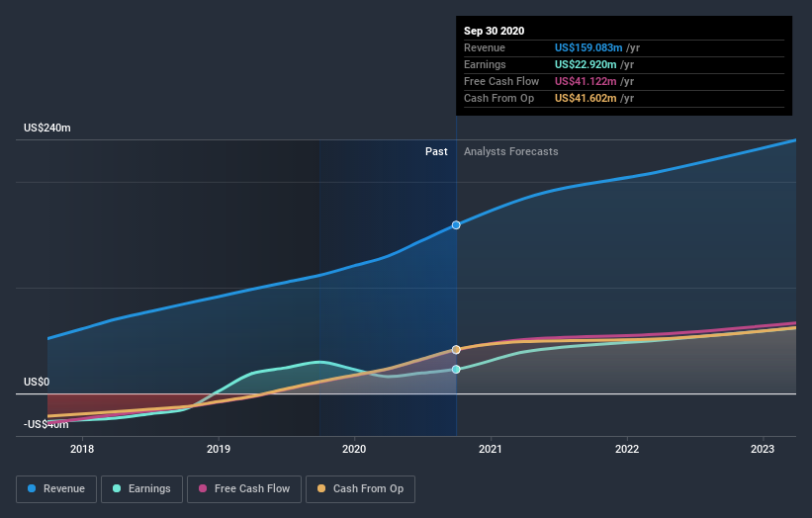Click the Earnings label in tooltip
This screenshot has width=812, height=518.
485,64
